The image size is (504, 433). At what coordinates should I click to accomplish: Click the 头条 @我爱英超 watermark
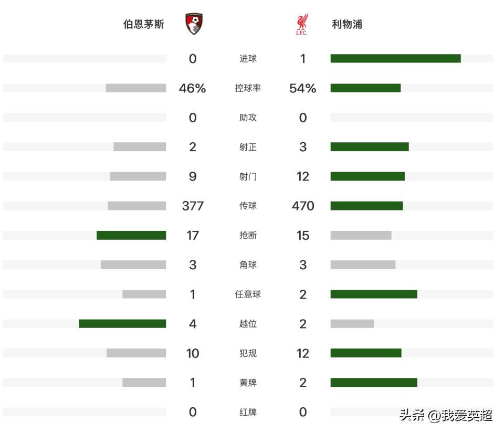click(x=446, y=415)
